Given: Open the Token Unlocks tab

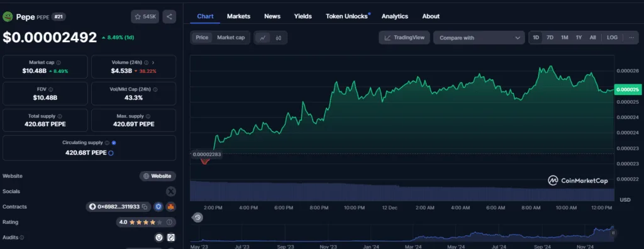Looking at the screenshot, I should 347,16.
